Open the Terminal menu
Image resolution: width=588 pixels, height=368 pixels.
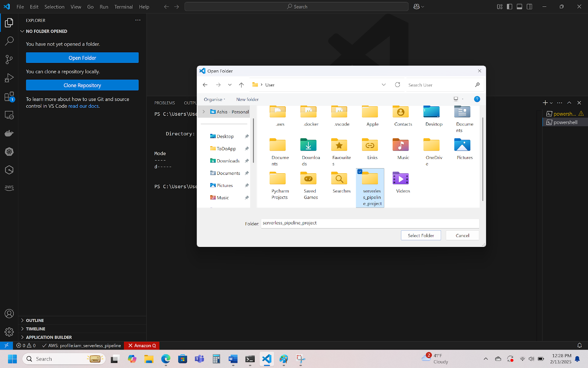(123, 7)
